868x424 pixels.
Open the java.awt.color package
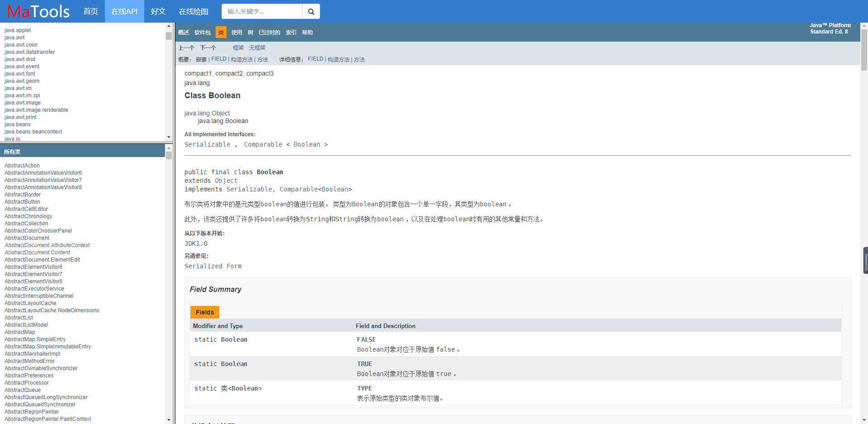(x=21, y=45)
